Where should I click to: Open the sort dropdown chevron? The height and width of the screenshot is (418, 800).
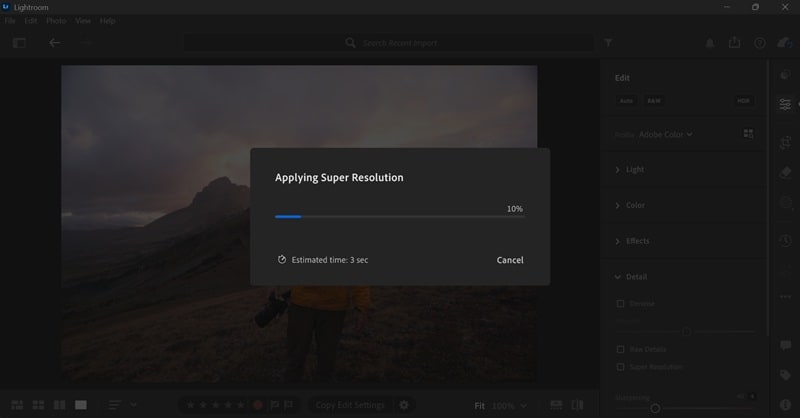(x=133, y=405)
